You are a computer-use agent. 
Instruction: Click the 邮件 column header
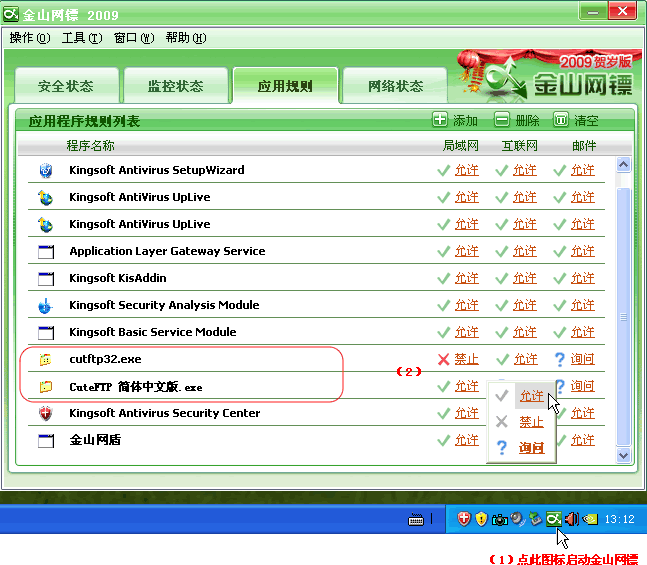(x=584, y=146)
